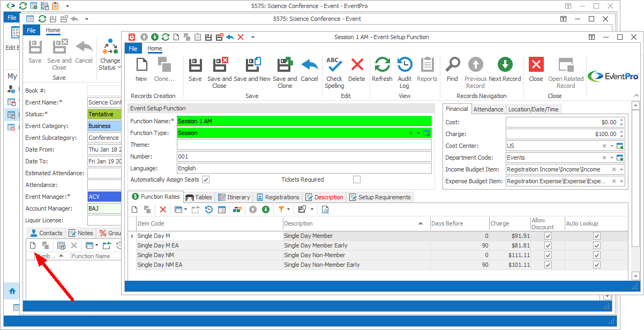Toggle Auto Lookup for Single Day M

(x=597, y=236)
